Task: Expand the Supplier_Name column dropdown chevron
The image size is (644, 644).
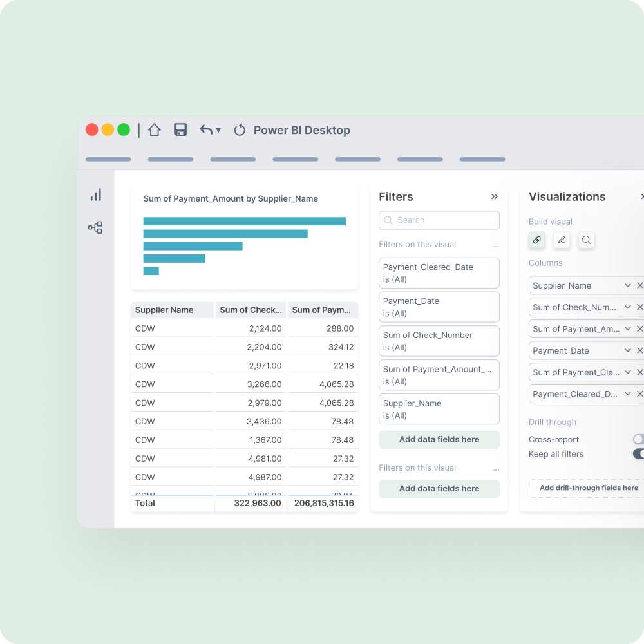Action: click(x=627, y=285)
